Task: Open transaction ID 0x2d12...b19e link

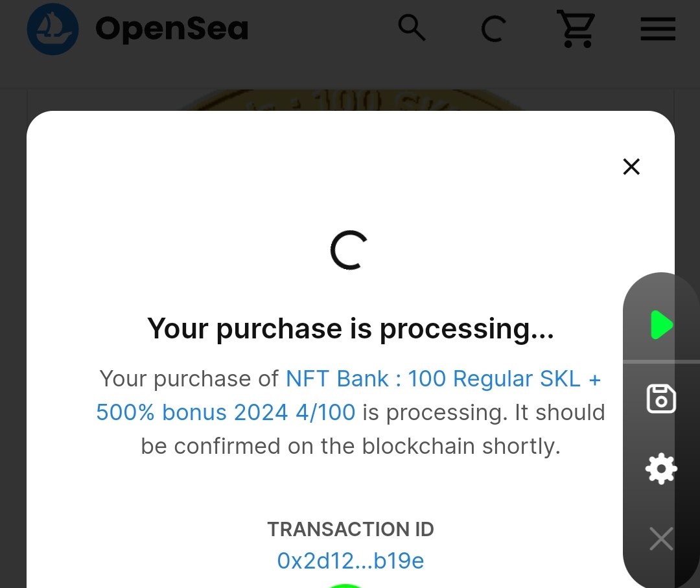Action: [x=350, y=561]
